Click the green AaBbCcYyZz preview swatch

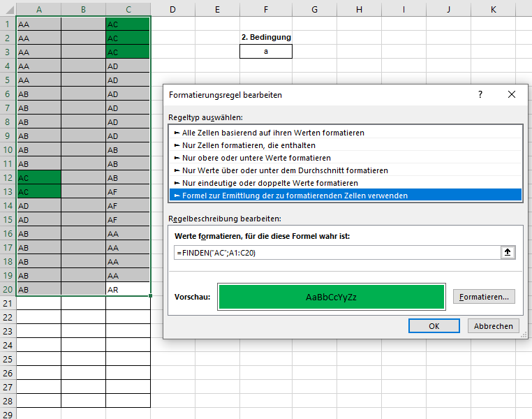pyautogui.click(x=332, y=297)
